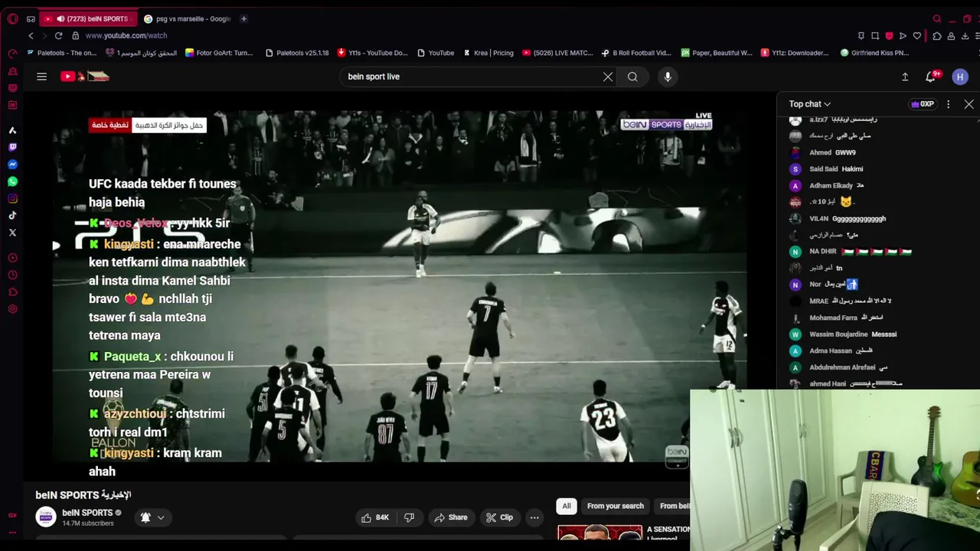Viewport: 980px width, 551px height.
Task: Focus the YouTube search field
Action: click(471, 77)
